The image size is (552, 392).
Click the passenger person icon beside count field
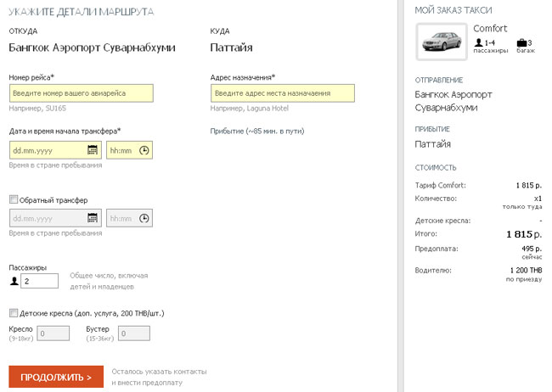(x=14, y=281)
